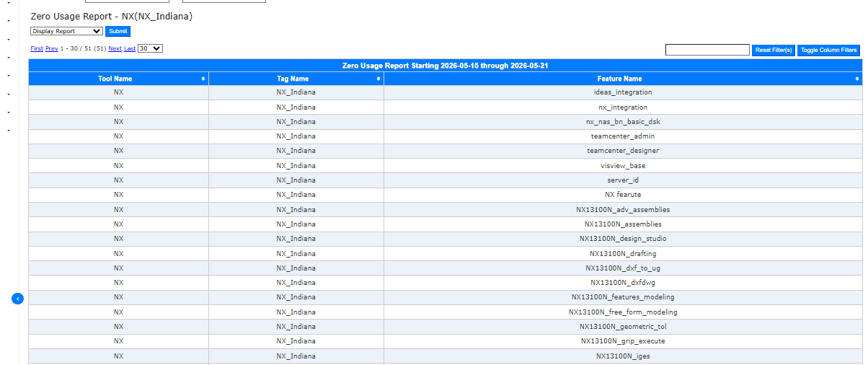Select the nx_nas_bn_basic_dsk feature cell

(x=623, y=122)
